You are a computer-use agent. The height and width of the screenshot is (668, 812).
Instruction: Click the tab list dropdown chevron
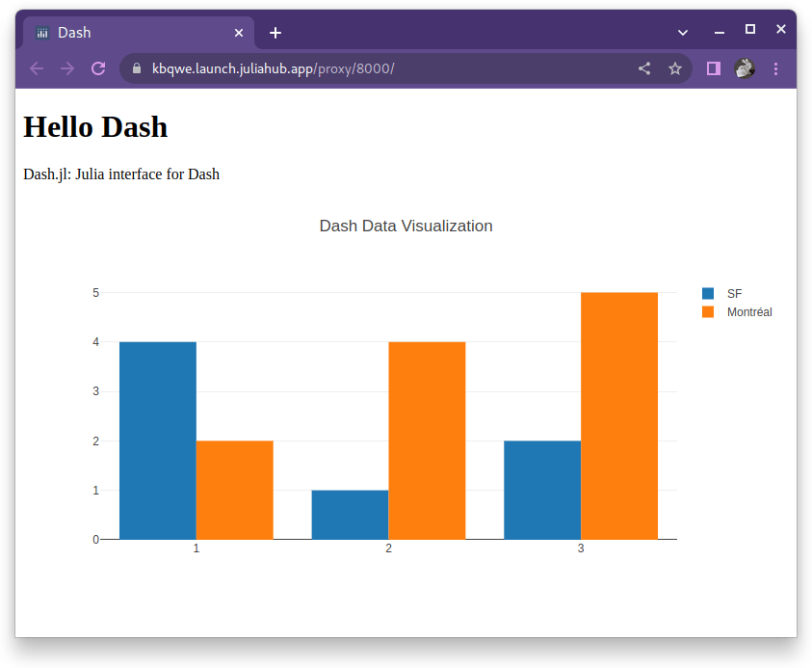[x=682, y=31]
